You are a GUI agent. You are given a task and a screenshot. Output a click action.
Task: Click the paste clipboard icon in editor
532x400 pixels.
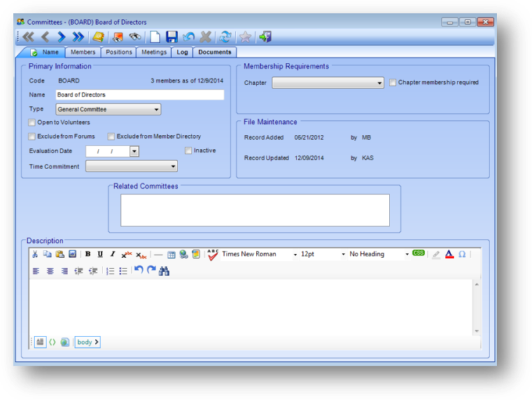[60, 254]
